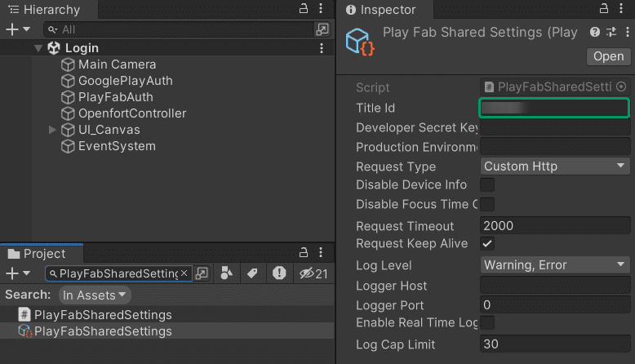Add a new object in Hierarchy
The image size is (635, 364).
(12, 29)
